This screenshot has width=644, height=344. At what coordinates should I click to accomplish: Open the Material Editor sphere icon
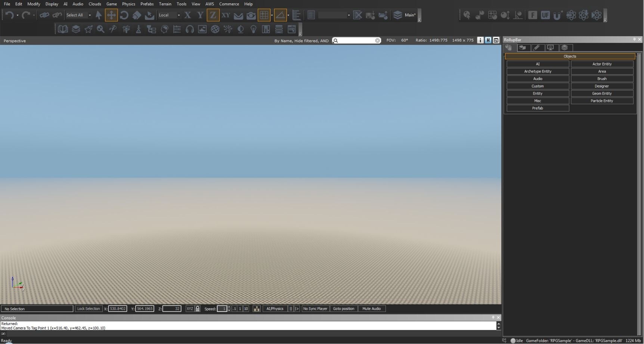click(x=215, y=29)
